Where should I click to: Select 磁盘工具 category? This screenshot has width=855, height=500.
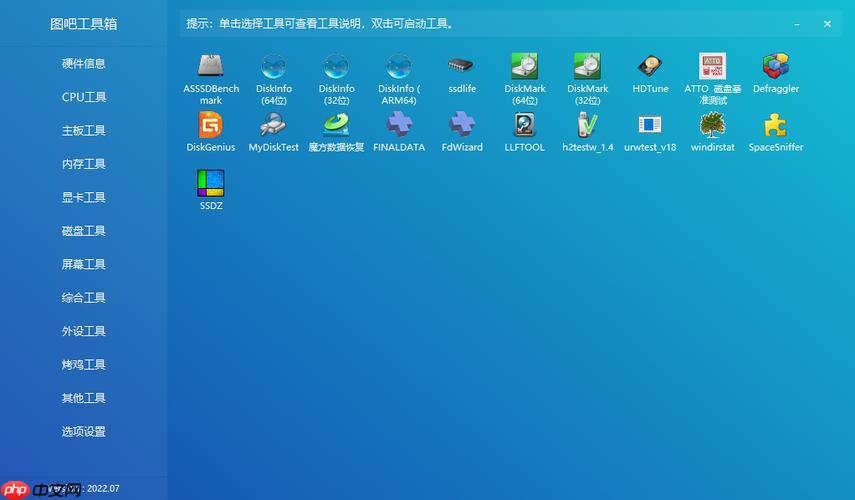[x=83, y=231]
